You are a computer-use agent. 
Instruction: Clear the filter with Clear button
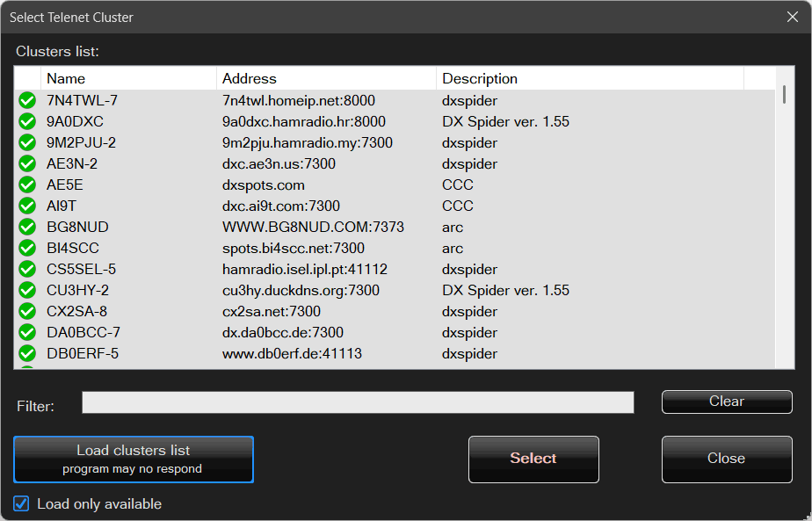point(727,402)
